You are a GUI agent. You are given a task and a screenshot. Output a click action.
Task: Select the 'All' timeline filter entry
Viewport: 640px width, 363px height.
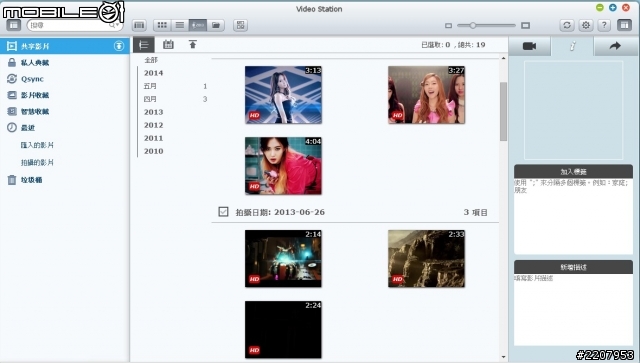[151, 60]
